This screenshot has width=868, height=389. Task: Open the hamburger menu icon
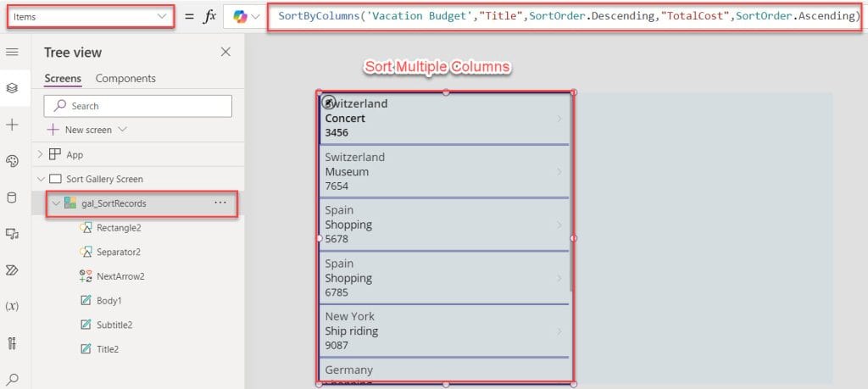[x=12, y=52]
